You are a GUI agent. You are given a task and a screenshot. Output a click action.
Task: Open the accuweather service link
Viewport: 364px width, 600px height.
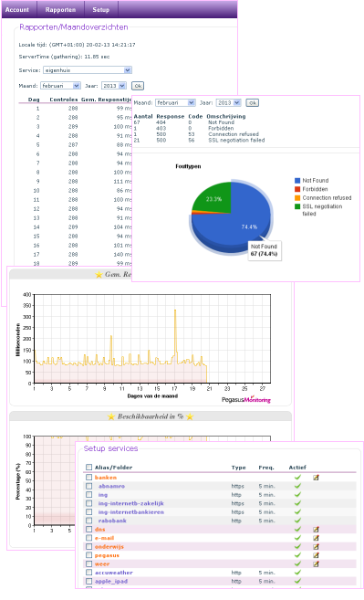pos(114,573)
